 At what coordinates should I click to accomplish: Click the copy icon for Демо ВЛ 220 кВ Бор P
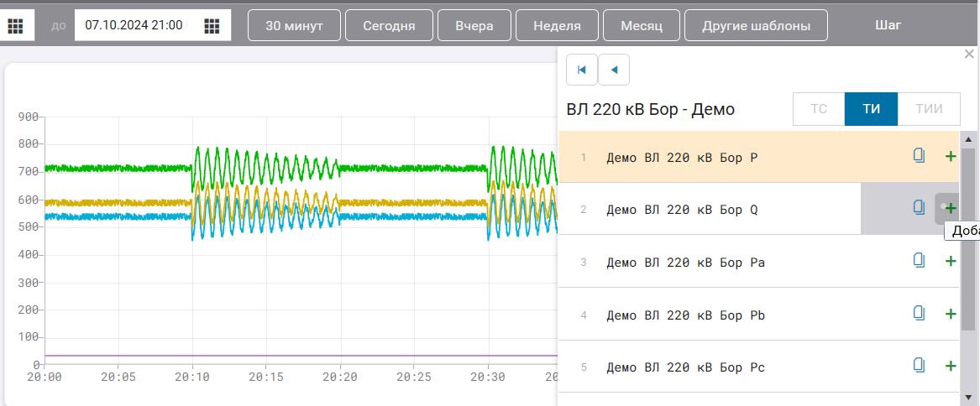pyautogui.click(x=919, y=155)
